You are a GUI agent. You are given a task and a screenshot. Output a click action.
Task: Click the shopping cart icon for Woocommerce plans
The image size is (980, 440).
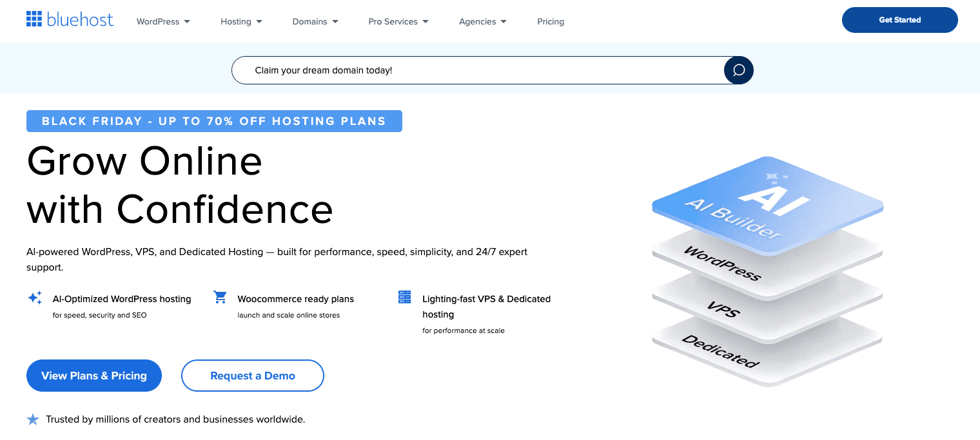click(220, 298)
